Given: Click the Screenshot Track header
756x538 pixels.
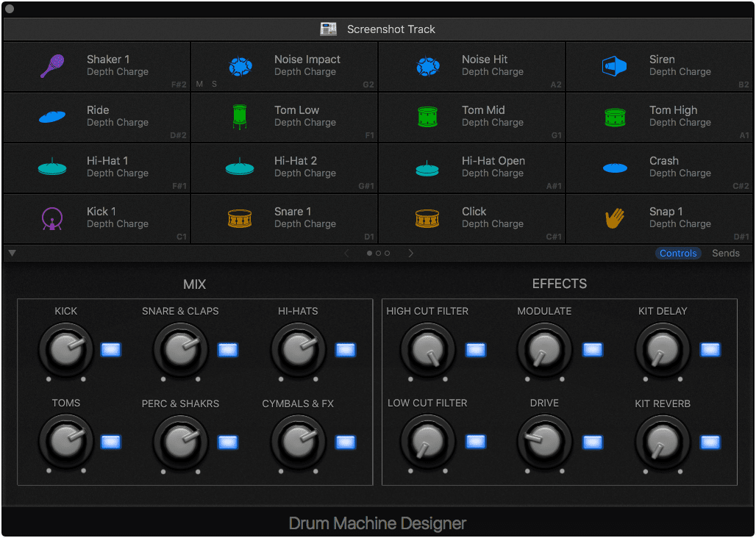Looking at the screenshot, I should tap(377, 29).
